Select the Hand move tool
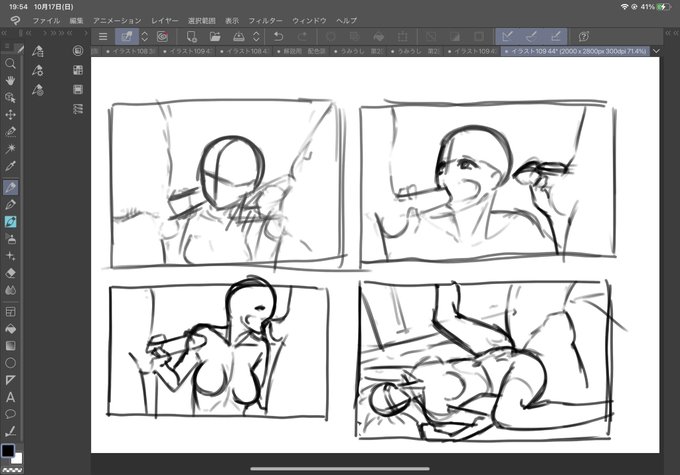Screen dimensions: 680x475 10,81
